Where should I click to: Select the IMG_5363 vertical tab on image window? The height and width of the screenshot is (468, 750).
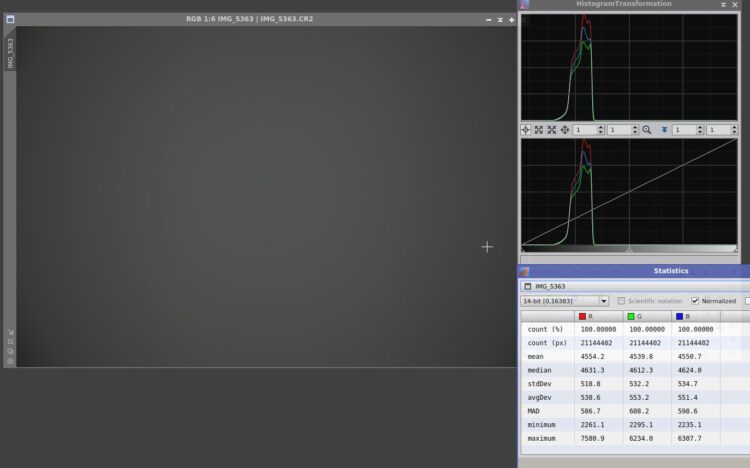[10, 53]
